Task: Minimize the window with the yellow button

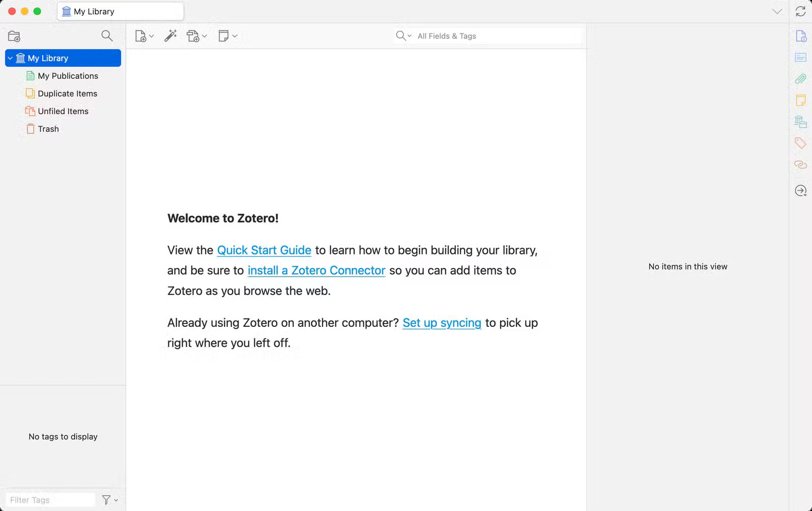Action: point(25,11)
